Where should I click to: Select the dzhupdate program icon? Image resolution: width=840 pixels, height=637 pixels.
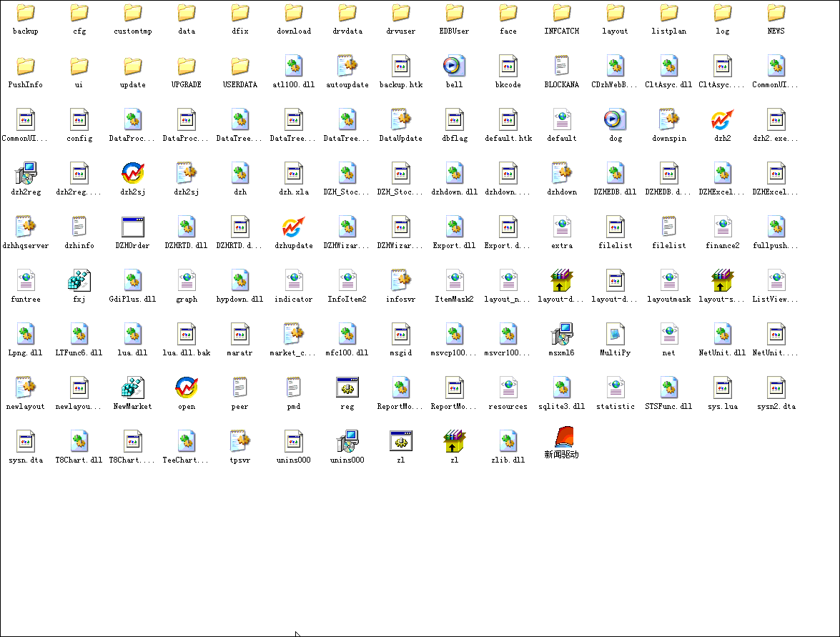[294, 227]
